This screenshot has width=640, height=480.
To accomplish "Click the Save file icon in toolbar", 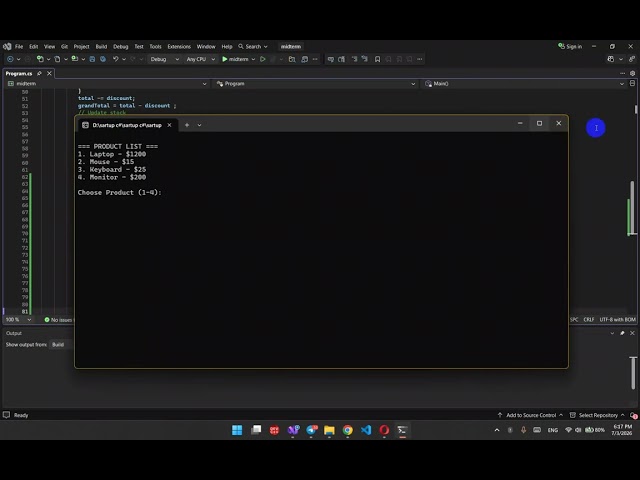I will tap(92, 59).
